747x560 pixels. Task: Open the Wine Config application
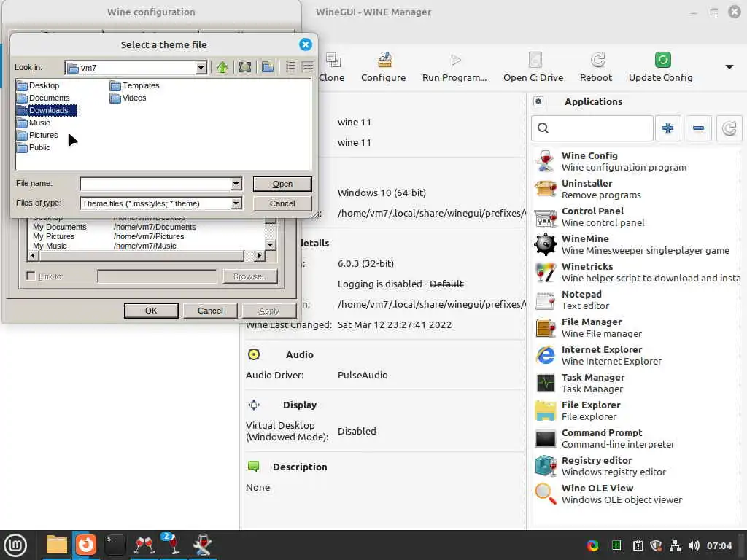point(636,161)
